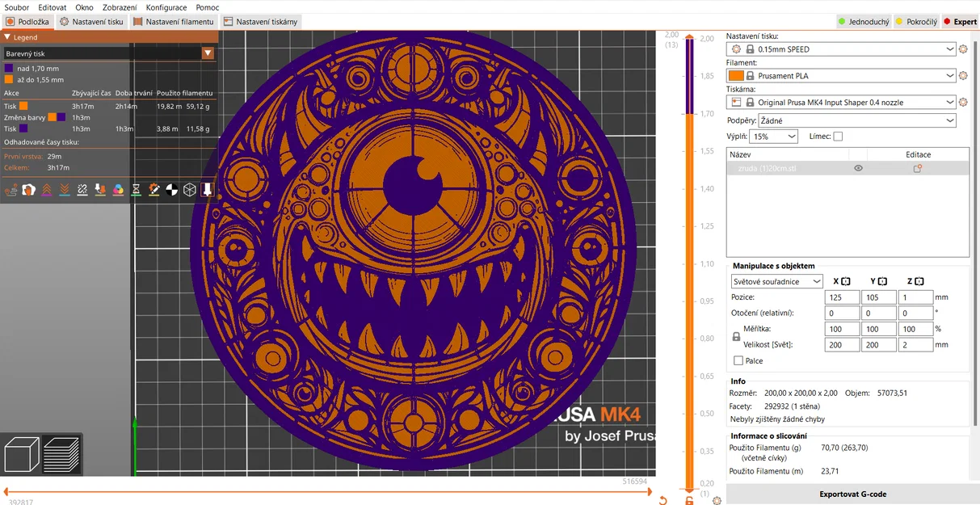Toggle visibility eye for zuuda (1)20cm.stl
The image size is (980, 505).
tap(858, 168)
